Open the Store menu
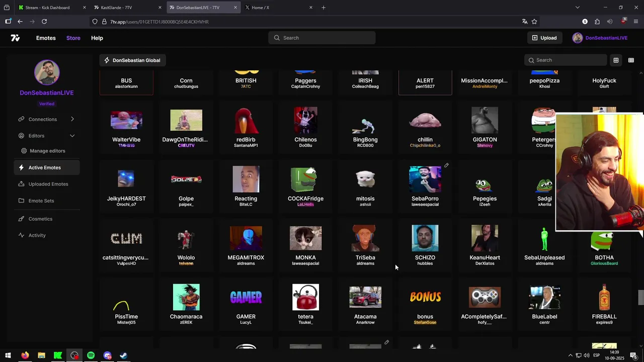Image resolution: width=644 pixels, height=362 pixels. [73, 38]
